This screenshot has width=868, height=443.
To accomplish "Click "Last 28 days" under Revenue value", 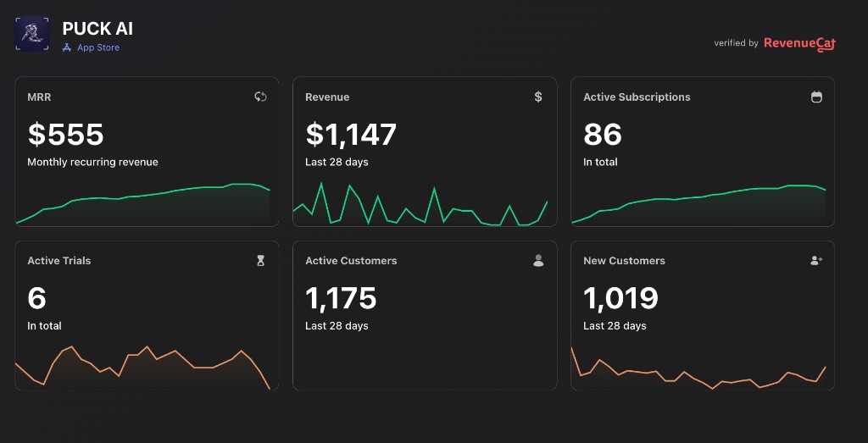I will coord(337,162).
